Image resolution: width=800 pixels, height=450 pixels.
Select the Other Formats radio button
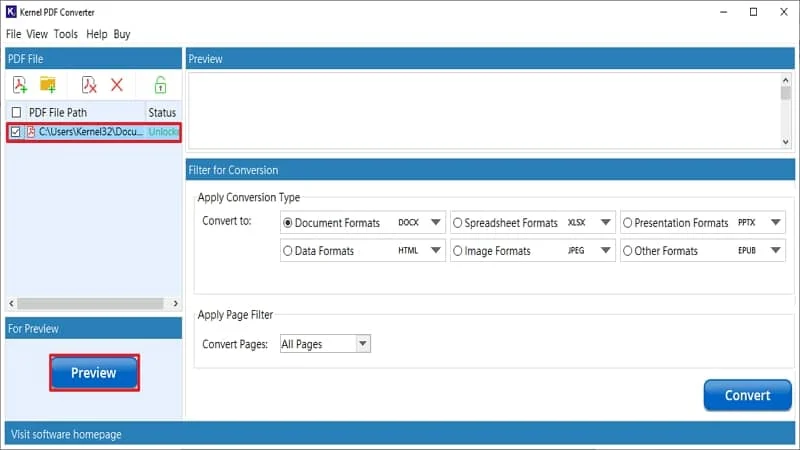tap(628, 251)
